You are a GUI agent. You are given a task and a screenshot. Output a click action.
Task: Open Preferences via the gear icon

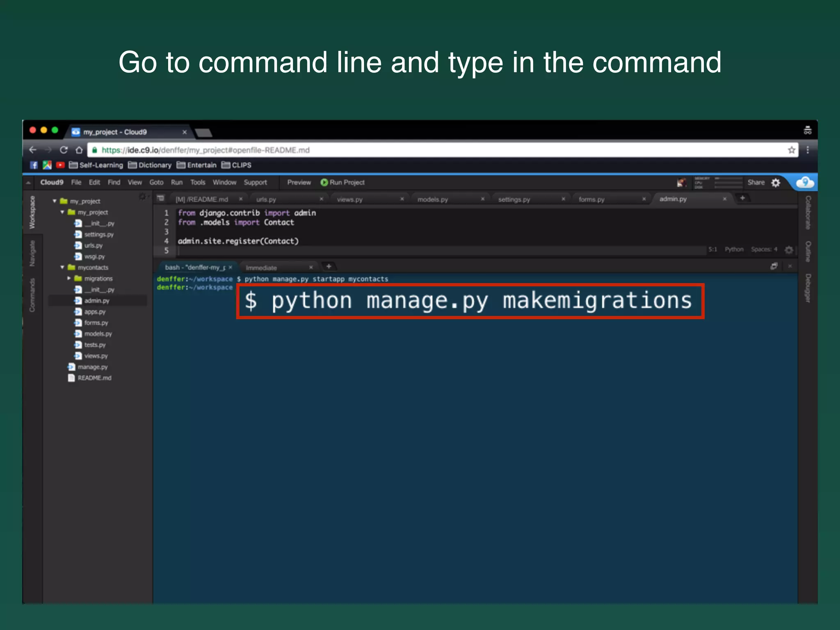click(776, 183)
